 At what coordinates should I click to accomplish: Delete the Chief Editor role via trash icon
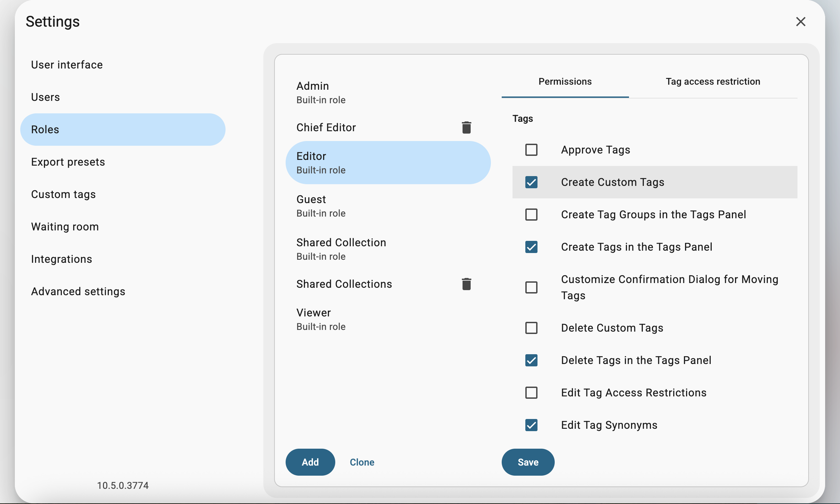click(x=466, y=128)
